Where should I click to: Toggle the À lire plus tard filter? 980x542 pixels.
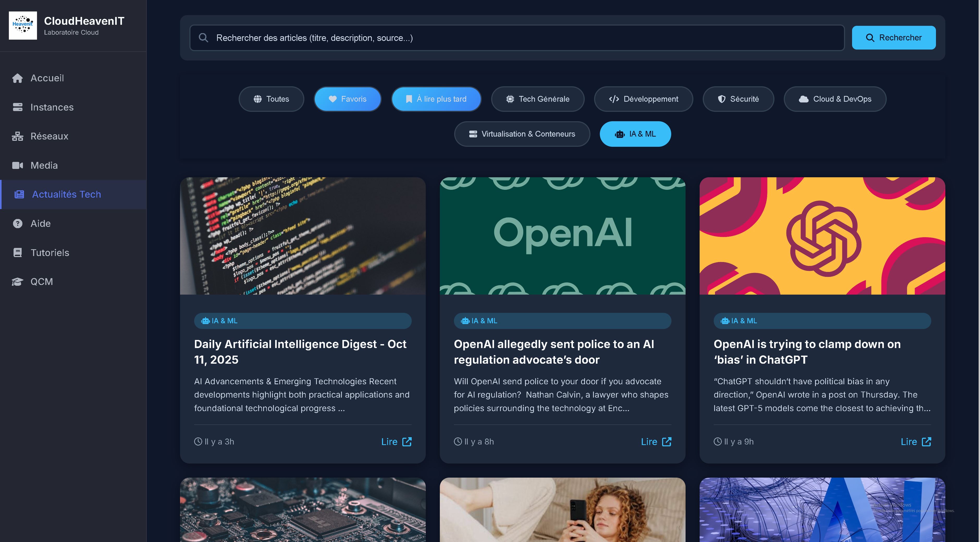tap(436, 99)
